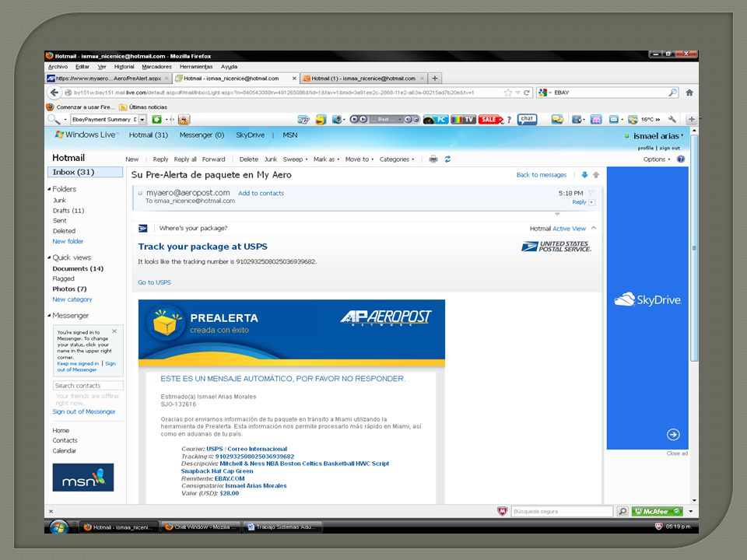The image size is (747, 560).
Task: Collapse the Quick views section
Action: tap(49, 257)
